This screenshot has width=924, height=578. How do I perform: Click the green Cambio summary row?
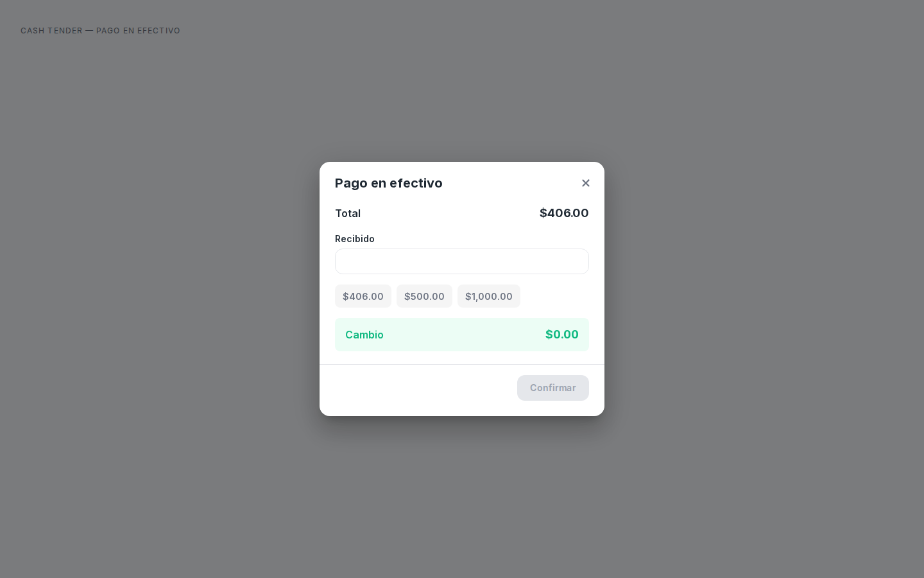tap(462, 335)
